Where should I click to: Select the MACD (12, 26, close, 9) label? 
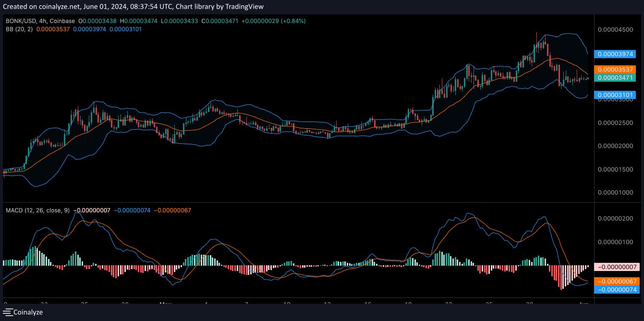coord(37,210)
